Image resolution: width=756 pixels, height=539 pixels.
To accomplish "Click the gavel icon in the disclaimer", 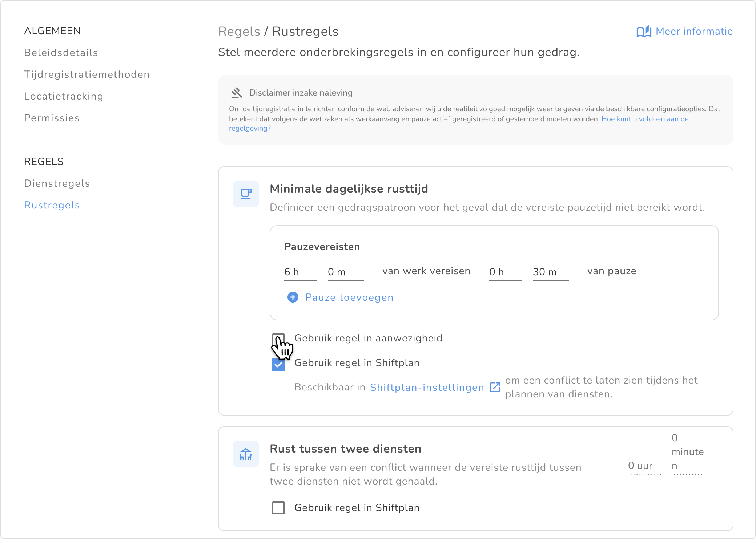I will click(x=237, y=93).
